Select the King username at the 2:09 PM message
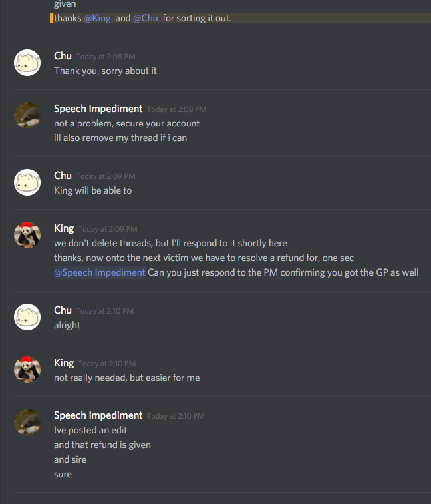Viewport: 431px width, 504px height. [64, 228]
